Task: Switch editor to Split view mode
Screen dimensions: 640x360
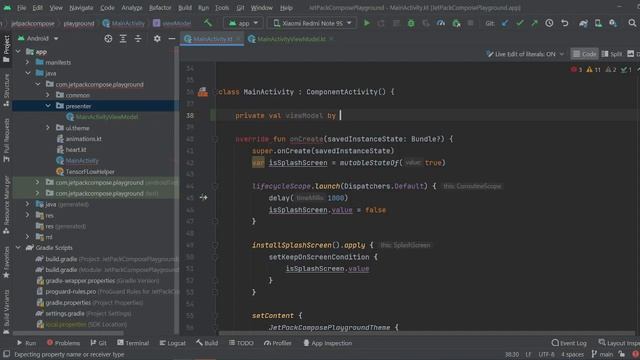Action: click(612, 54)
